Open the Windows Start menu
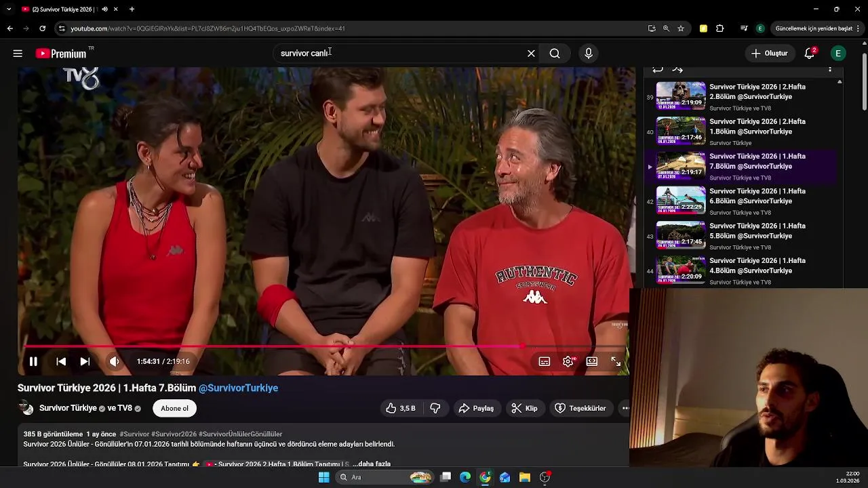Screen dimensions: 868x488 tap(323, 477)
